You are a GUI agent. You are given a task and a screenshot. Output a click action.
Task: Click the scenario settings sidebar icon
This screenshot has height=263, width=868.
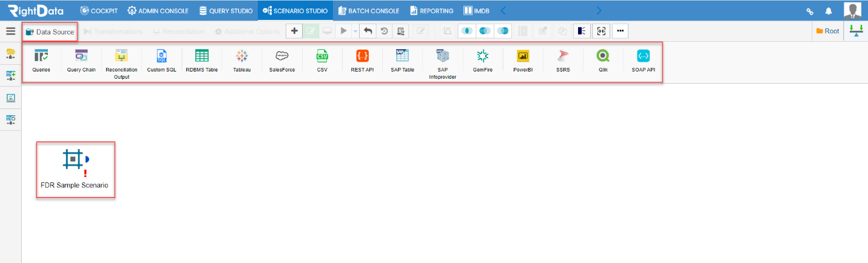click(x=10, y=119)
